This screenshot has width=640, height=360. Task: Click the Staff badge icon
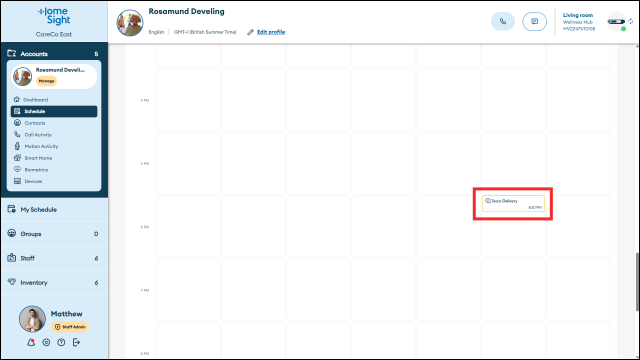tap(11, 258)
